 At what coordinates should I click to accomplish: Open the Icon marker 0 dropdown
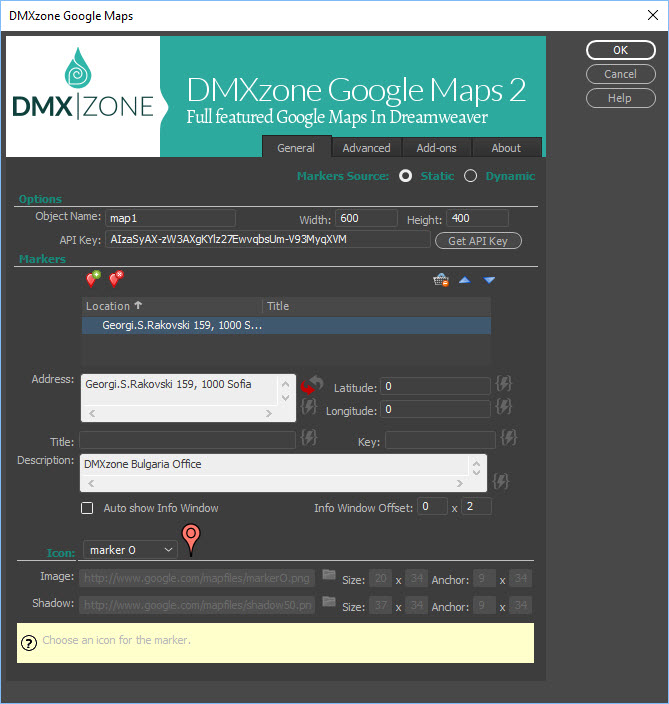pos(130,550)
